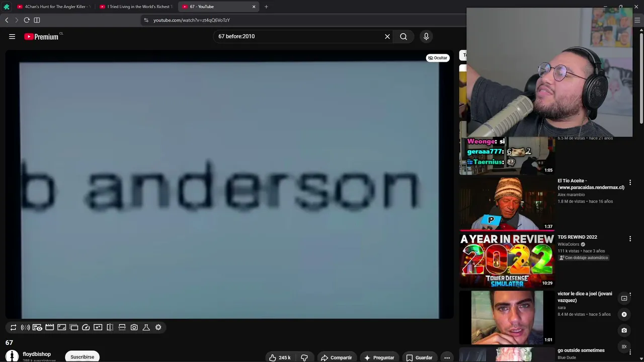
Task: Click the address bar URL
Action: coord(192,20)
